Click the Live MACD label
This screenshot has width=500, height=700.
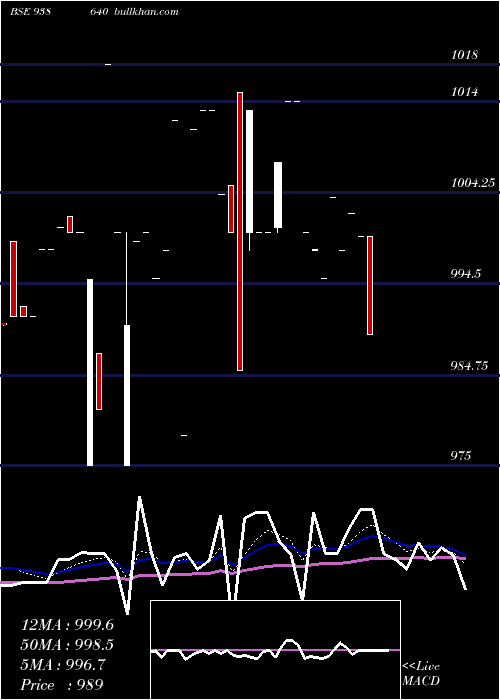tap(421, 673)
